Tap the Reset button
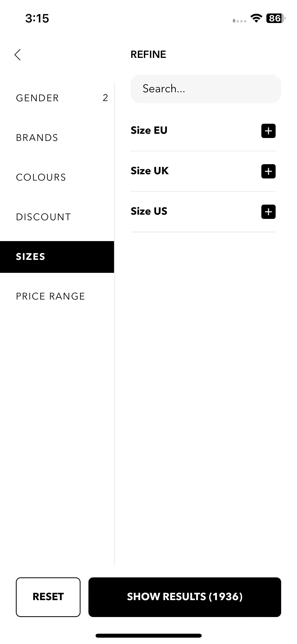The height and width of the screenshot is (644, 297). [48, 597]
